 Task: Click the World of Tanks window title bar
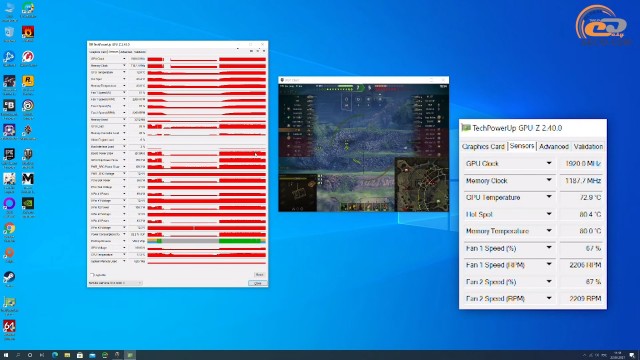click(363, 80)
